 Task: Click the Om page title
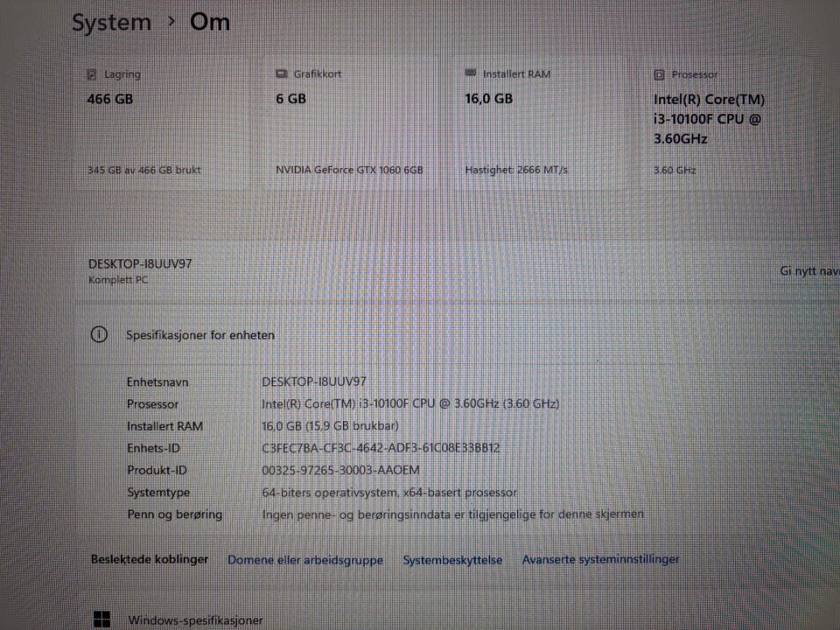tap(210, 23)
